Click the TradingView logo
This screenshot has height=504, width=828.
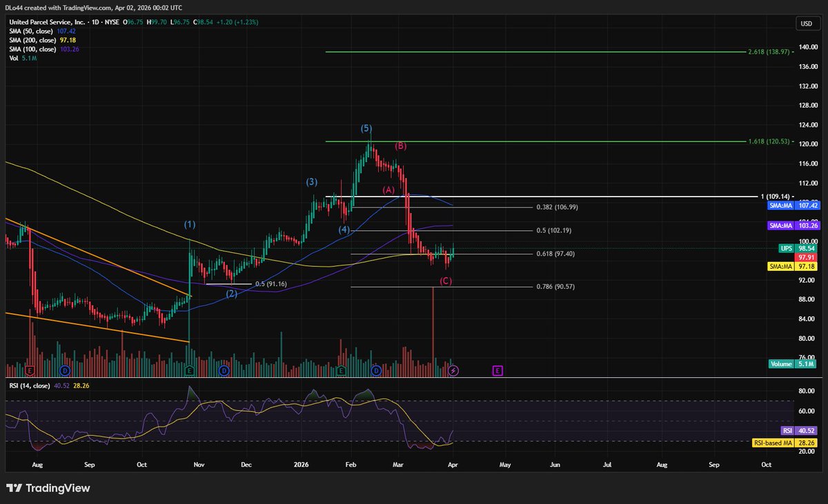[48, 488]
